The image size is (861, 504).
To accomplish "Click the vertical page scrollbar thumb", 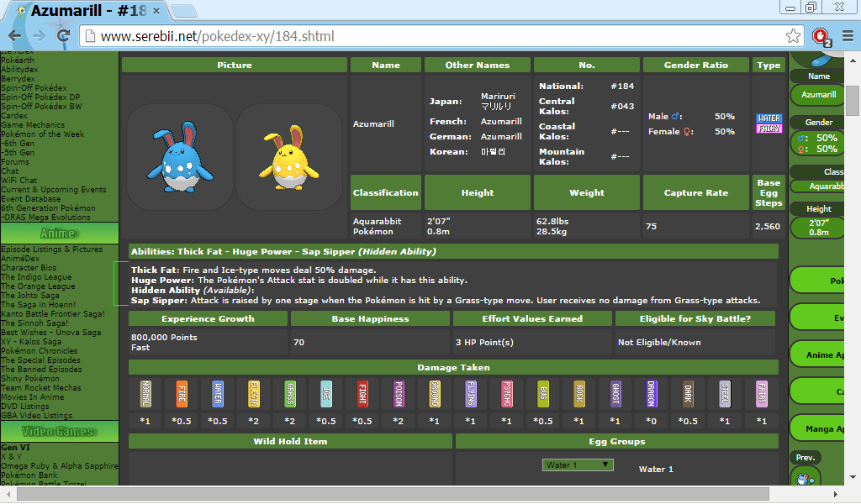I will click(x=853, y=100).
